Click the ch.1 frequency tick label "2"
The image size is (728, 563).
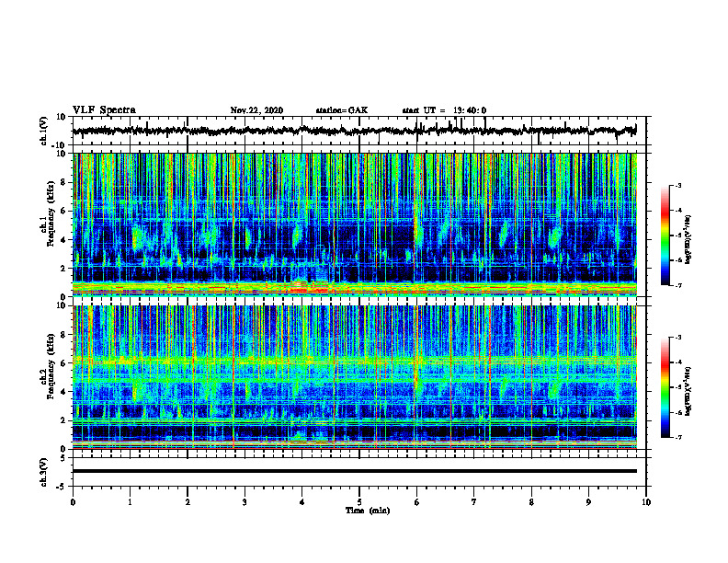63,269
